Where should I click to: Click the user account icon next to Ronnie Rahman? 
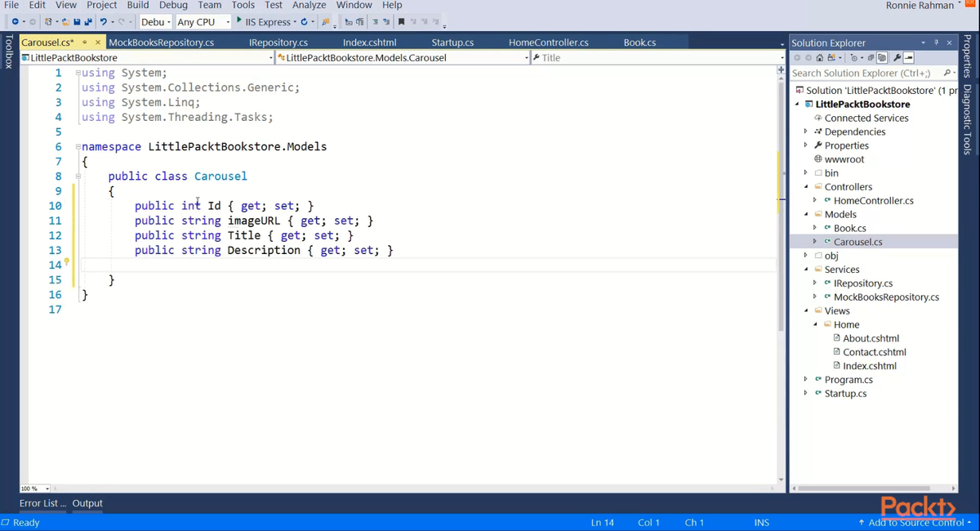pos(970,5)
